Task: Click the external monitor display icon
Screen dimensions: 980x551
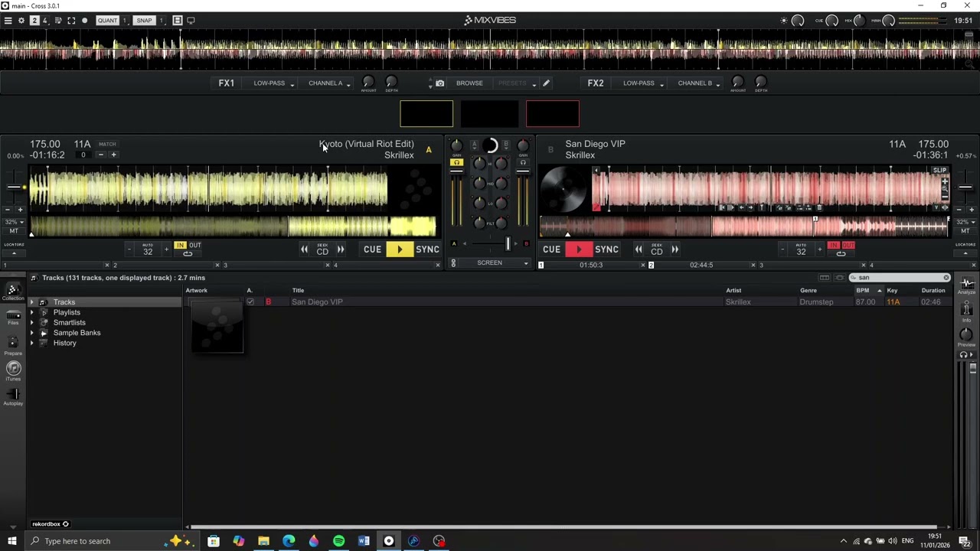Action: tap(191, 21)
